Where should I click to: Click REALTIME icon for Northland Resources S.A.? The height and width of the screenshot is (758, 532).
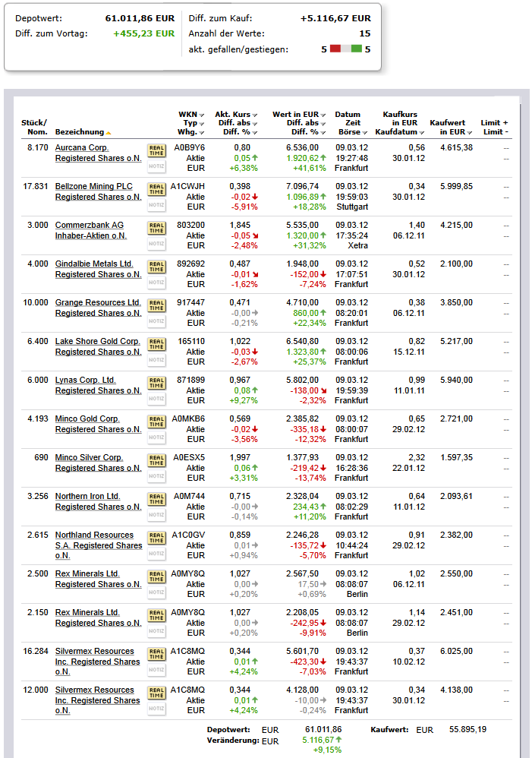[156, 538]
